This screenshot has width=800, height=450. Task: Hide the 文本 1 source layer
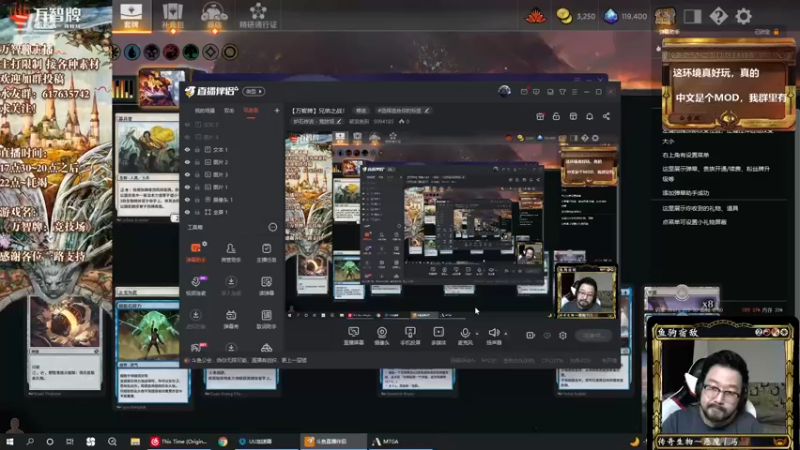click(x=187, y=150)
